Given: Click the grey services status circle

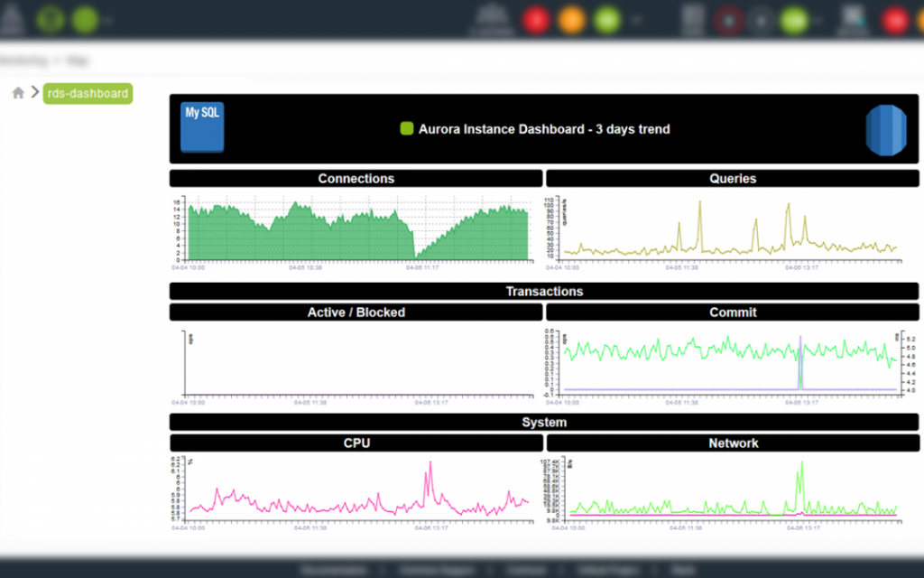Looking at the screenshot, I should 762,20.
